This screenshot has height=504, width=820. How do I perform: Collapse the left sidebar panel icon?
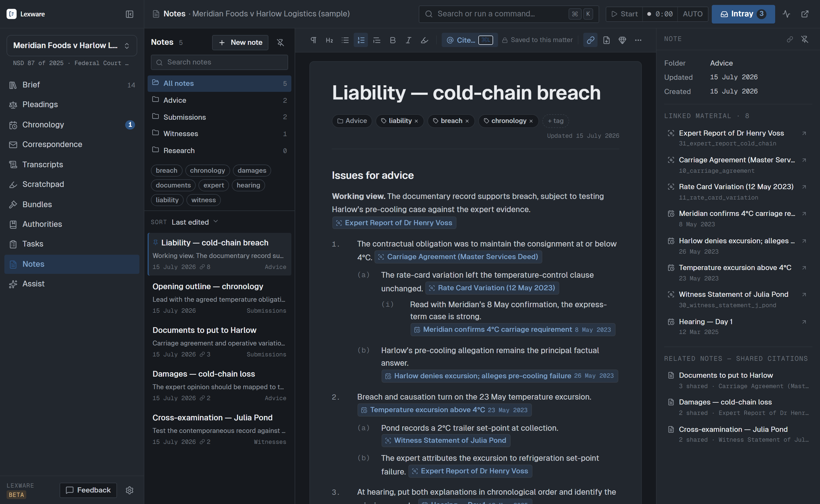pos(129,14)
